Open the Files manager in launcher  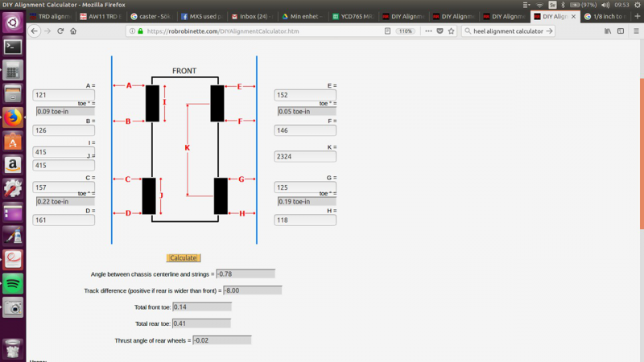[13, 94]
